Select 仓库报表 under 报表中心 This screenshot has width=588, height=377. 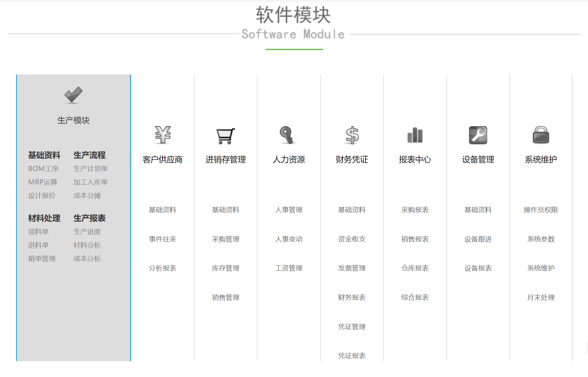(415, 268)
